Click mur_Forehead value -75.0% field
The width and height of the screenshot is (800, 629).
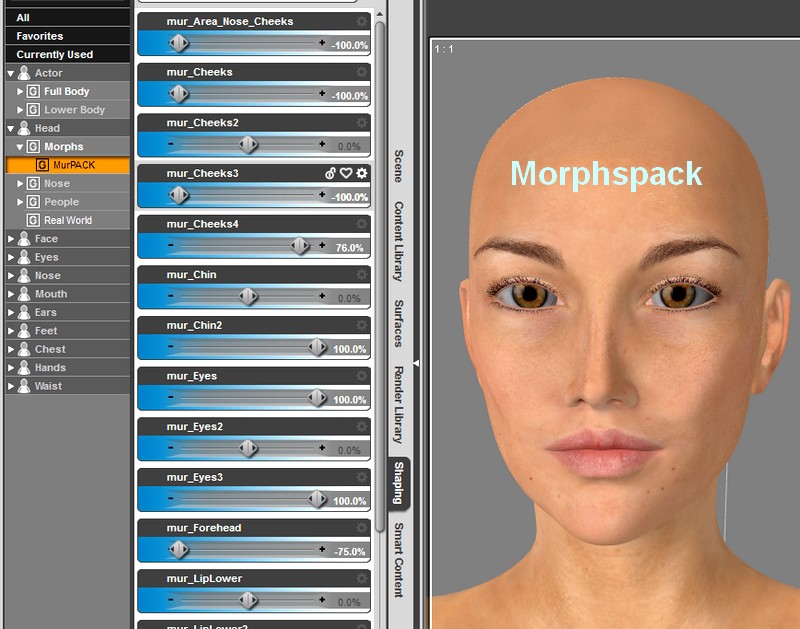tap(349, 552)
